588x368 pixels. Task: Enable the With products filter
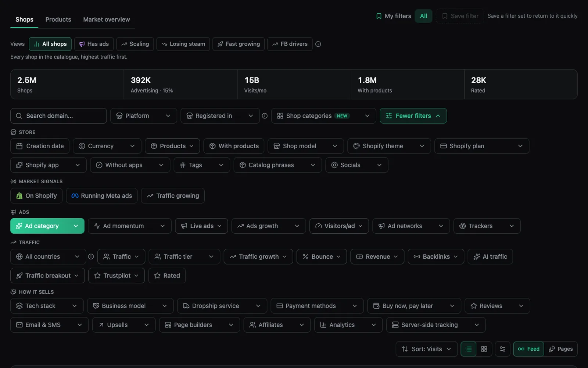tap(234, 146)
